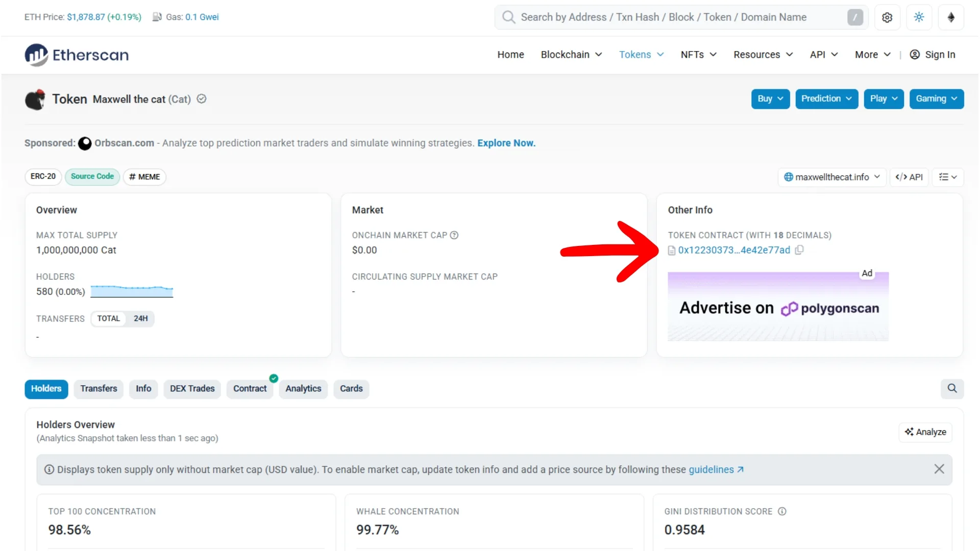The width and height of the screenshot is (980, 551).
Task: Open the Play dropdown
Action: (884, 99)
